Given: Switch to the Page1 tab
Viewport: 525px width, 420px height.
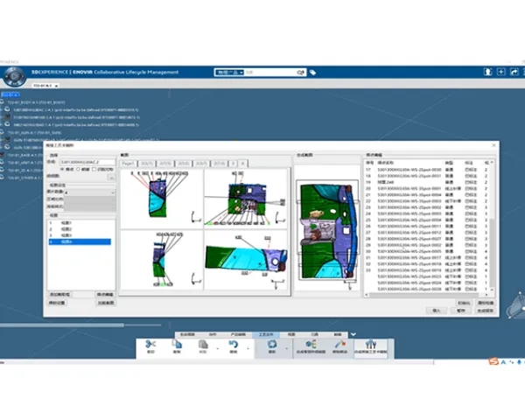Looking at the screenshot, I should tap(128, 164).
